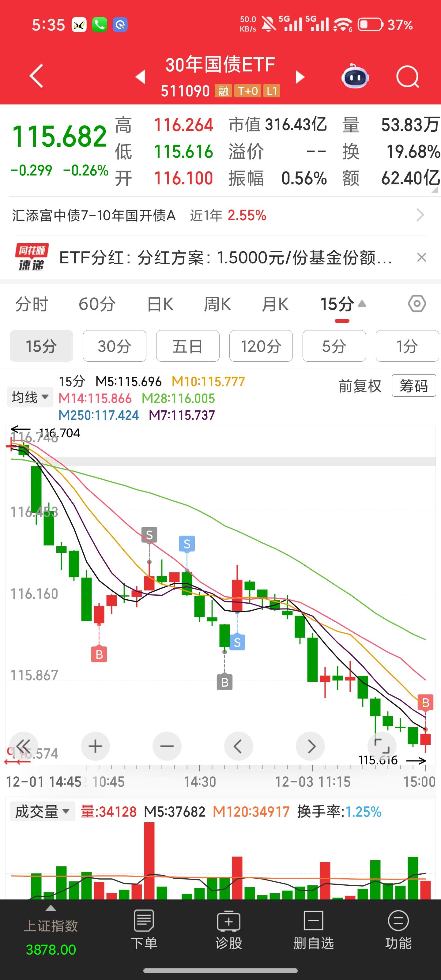Viewport: 441px width, 980px height.
Task: Open the search magnifier icon
Action: pos(408,77)
